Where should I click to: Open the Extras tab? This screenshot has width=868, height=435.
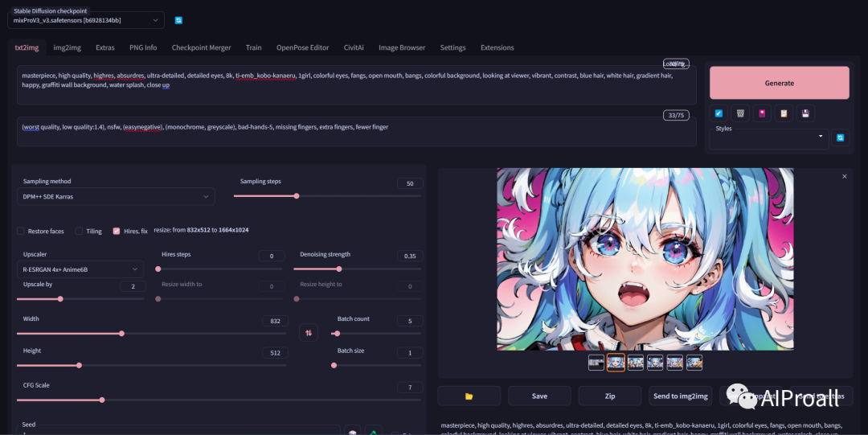tap(105, 47)
